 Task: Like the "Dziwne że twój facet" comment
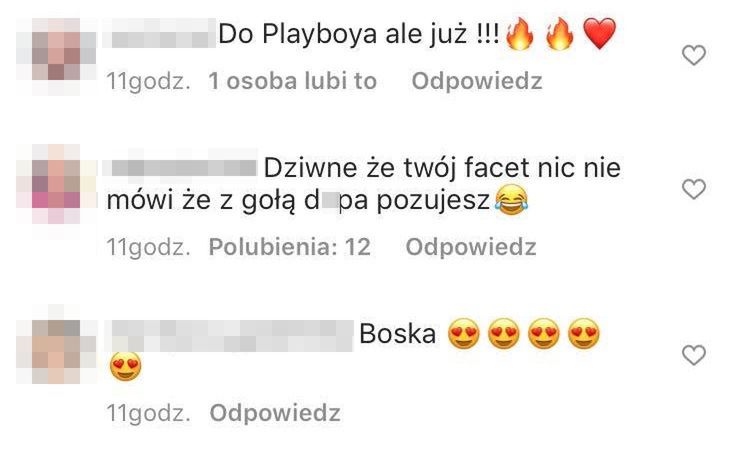[x=694, y=189]
